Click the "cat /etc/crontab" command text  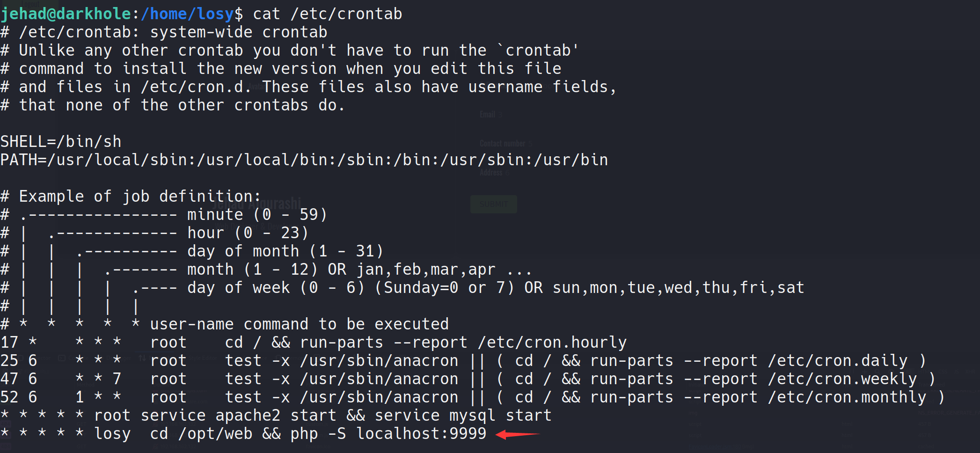tap(327, 14)
